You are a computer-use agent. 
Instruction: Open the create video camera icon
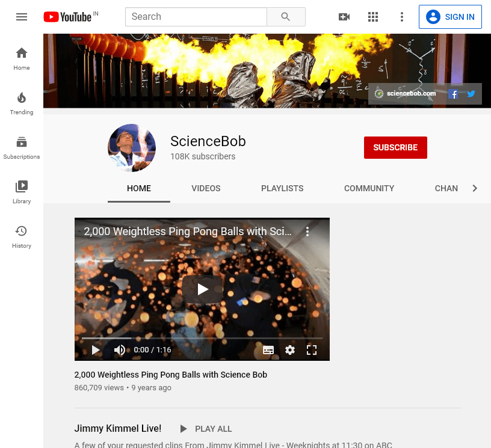click(344, 17)
